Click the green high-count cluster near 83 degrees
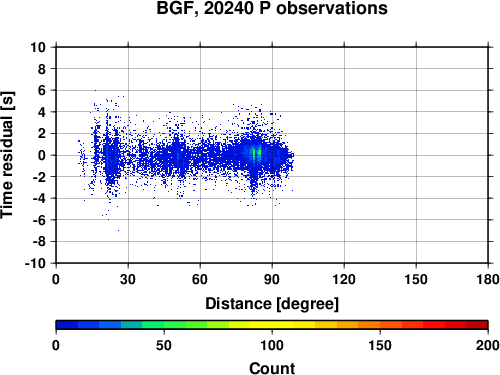This screenshot has width=500, height=375. (x=256, y=154)
